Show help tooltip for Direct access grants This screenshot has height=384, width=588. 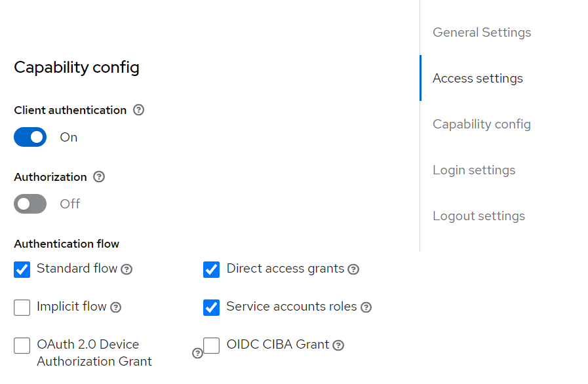click(x=353, y=269)
